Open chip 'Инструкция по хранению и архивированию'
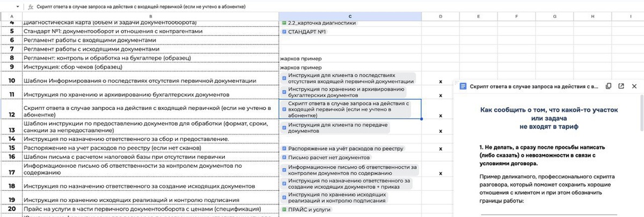The width and height of the screenshot is (644, 217). [x=343, y=92]
